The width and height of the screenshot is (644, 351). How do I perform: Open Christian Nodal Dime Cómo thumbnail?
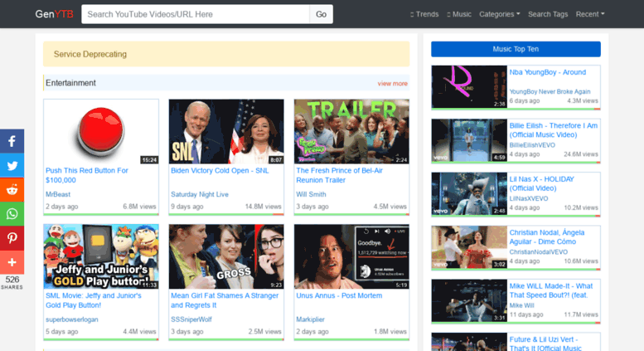[469, 247]
